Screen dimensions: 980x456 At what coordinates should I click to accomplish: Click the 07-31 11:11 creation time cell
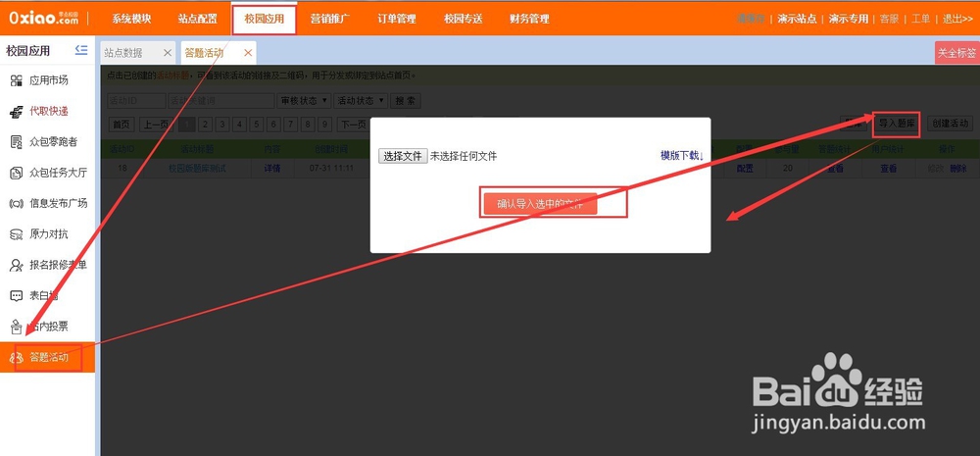click(331, 169)
